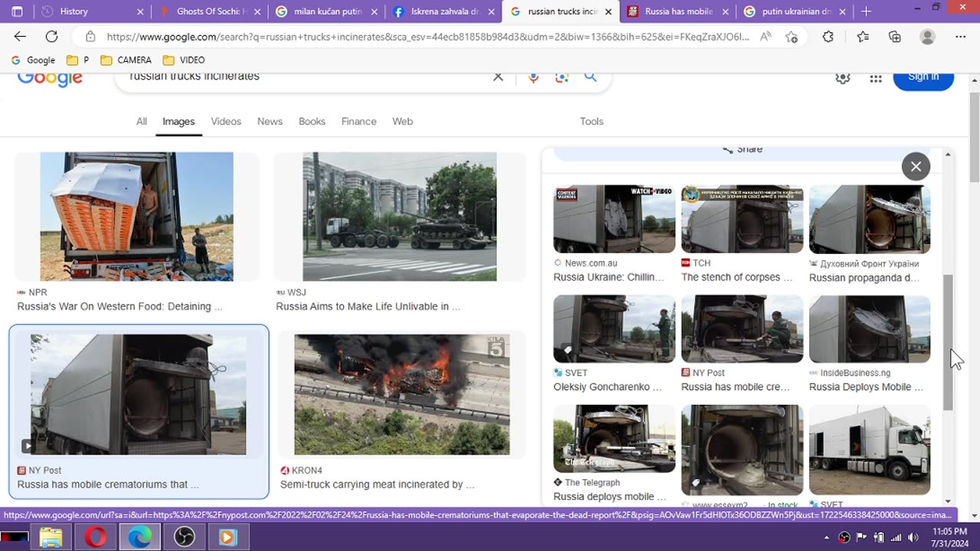Add page to favorites star icon
This screenshot has width=980, height=551.
click(x=792, y=37)
